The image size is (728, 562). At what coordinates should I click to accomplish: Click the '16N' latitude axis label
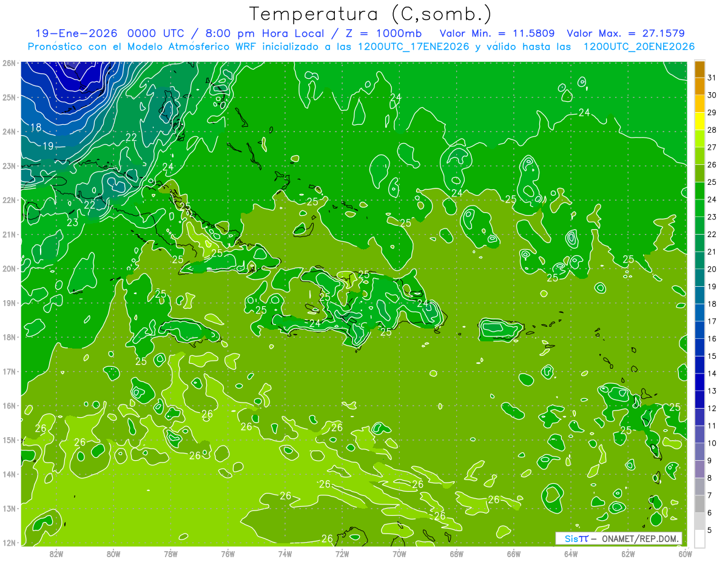[x=9, y=406]
